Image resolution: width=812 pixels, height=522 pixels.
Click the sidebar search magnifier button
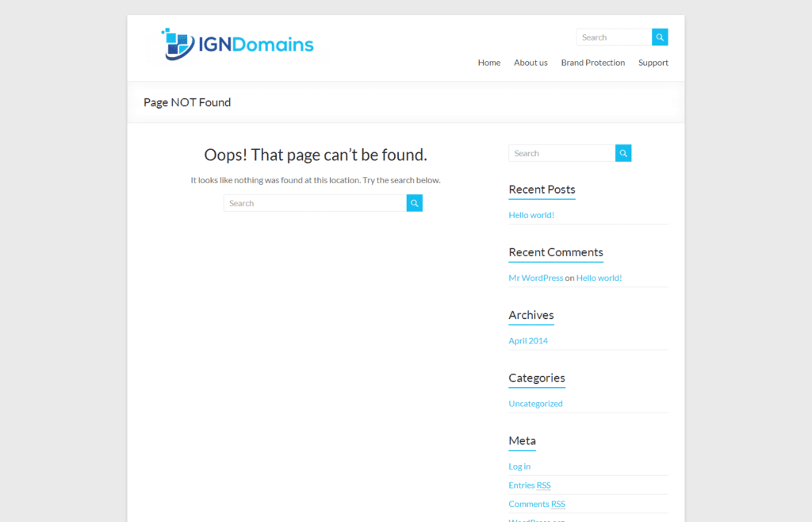pyautogui.click(x=623, y=153)
